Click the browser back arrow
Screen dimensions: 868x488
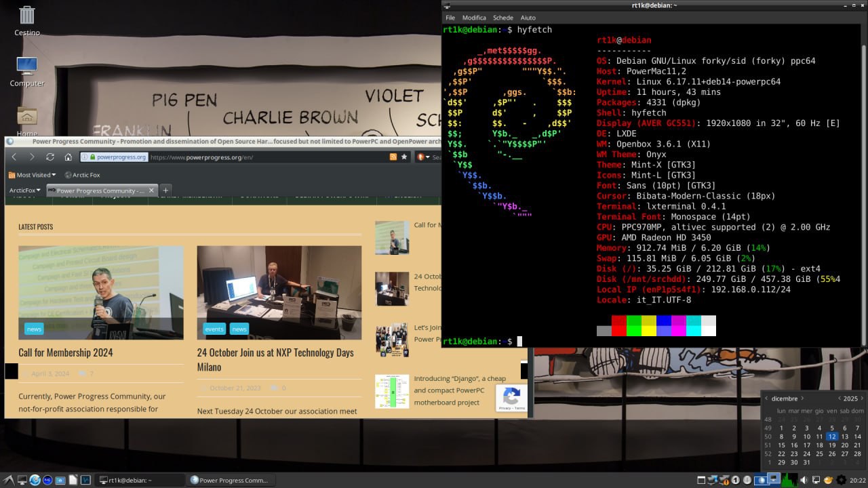[14, 157]
